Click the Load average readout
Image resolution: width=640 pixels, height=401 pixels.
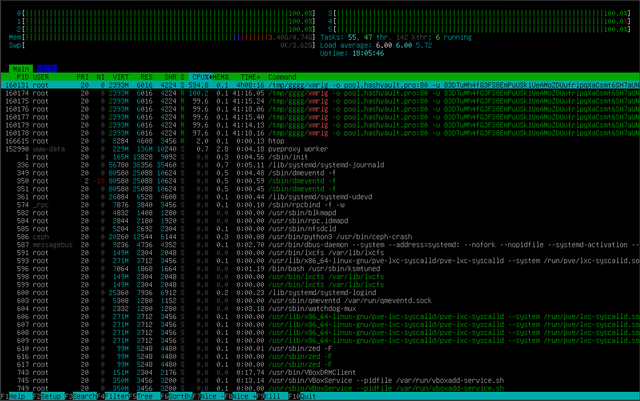click(376, 45)
